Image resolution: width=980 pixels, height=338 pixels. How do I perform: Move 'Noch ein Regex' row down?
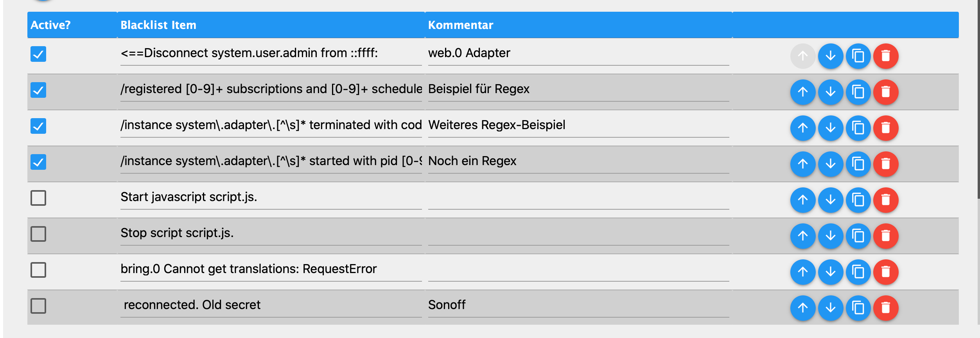coord(830,164)
